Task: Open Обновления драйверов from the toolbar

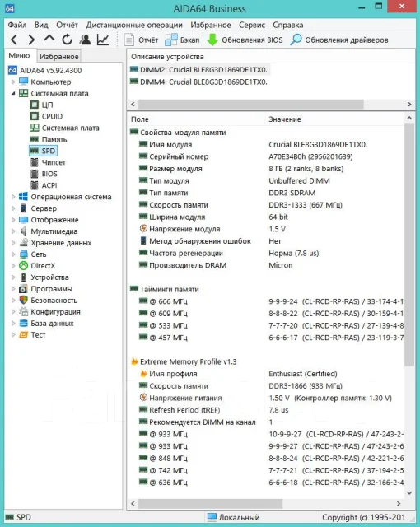Action: click(339, 40)
